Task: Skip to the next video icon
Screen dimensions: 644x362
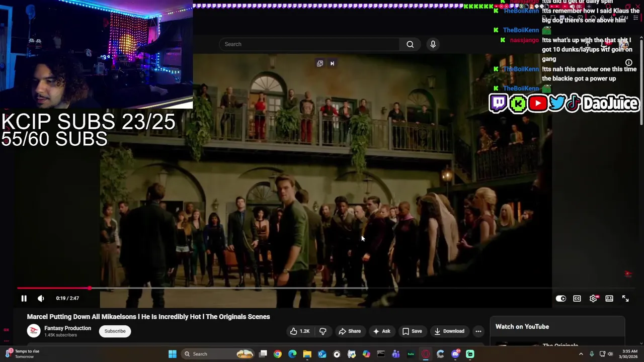Action: point(332,63)
